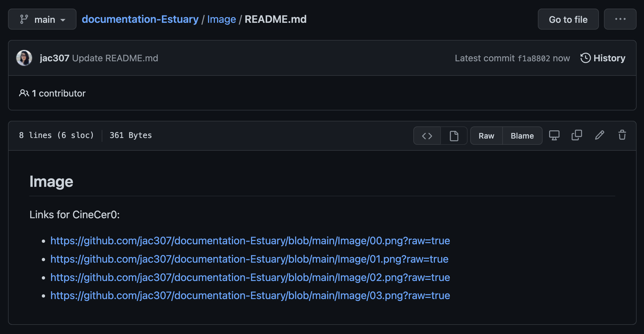This screenshot has height=334, width=644.
Task: Open the main branch selector dropdown
Action: pos(42,19)
